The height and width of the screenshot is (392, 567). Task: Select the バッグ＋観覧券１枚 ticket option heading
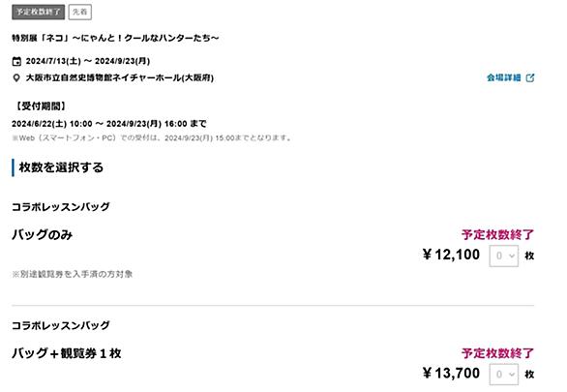(x=67, y=353)
